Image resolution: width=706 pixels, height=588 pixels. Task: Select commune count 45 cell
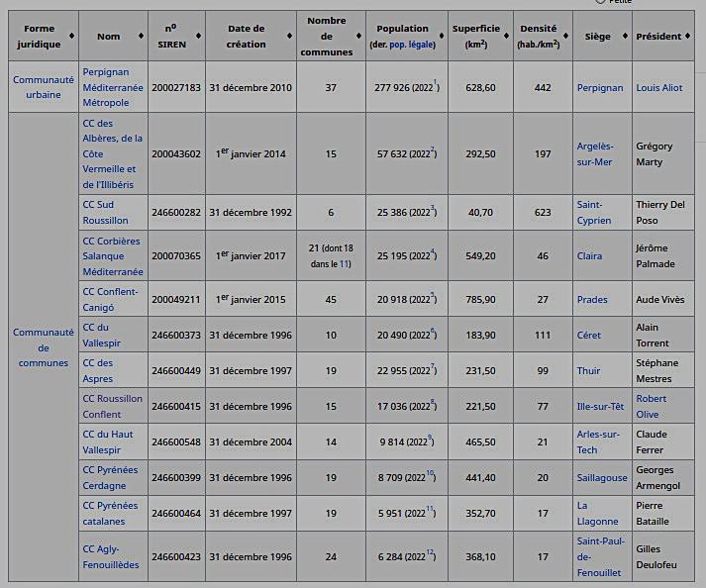pyautogui.click(x=331, y=299)
